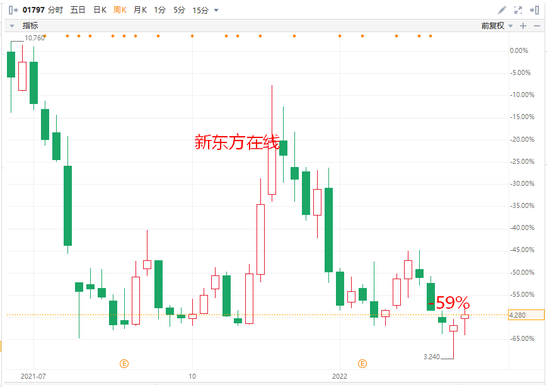Enter fullscreen chart mode
This screenshot has height=392, width=549.
(x=518, y=10)
